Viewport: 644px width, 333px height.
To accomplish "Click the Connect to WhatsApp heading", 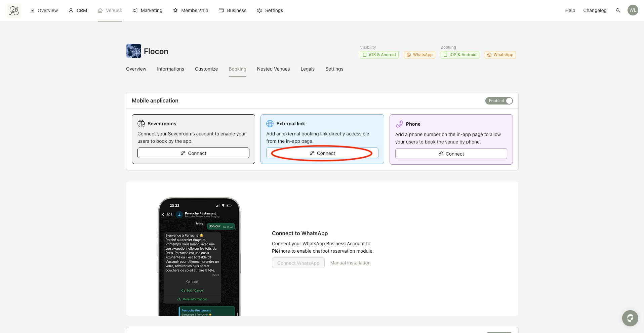I will coord(300,233).
